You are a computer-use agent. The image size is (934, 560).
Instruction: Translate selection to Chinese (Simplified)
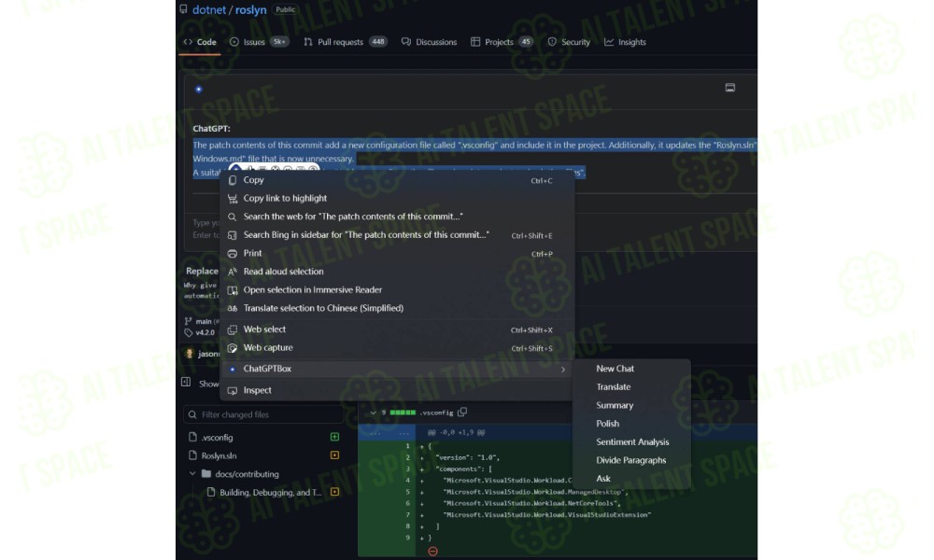tap(397, 308)
